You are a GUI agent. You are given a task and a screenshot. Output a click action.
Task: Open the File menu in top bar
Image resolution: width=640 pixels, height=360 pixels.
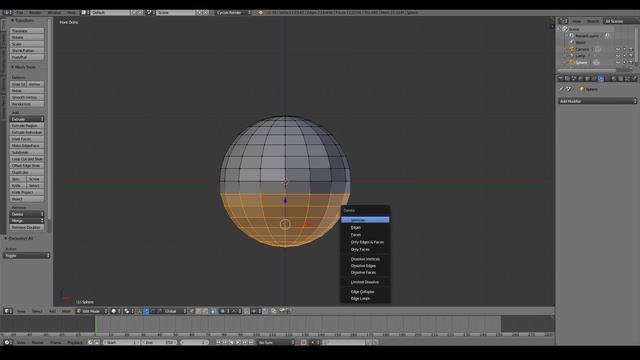point(20,13)
